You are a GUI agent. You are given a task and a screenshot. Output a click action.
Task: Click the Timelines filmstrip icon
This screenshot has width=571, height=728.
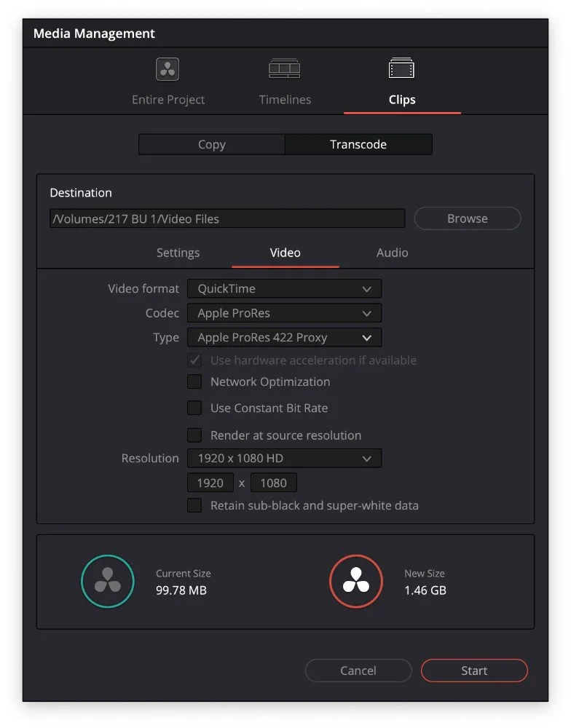click(284, 68)
